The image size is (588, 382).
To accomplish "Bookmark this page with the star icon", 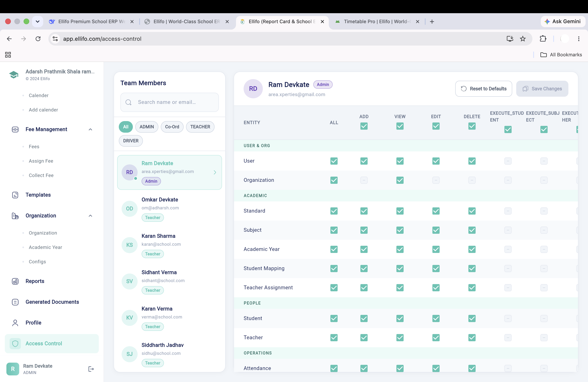I will coord(523,39).
